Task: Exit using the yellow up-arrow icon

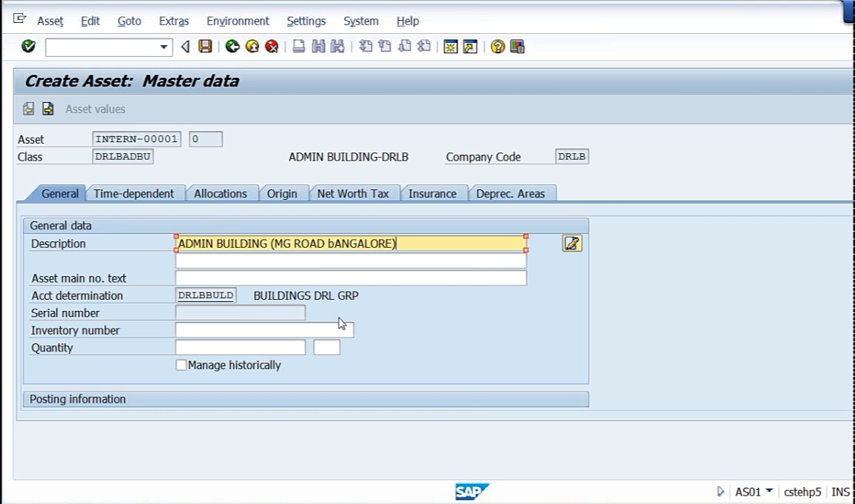Action: 252,47
